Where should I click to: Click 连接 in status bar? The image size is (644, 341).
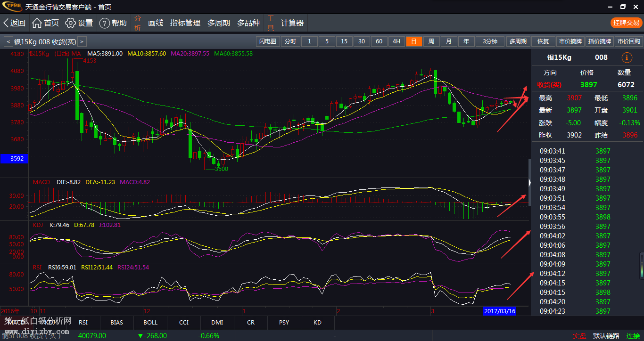(633, 336)
